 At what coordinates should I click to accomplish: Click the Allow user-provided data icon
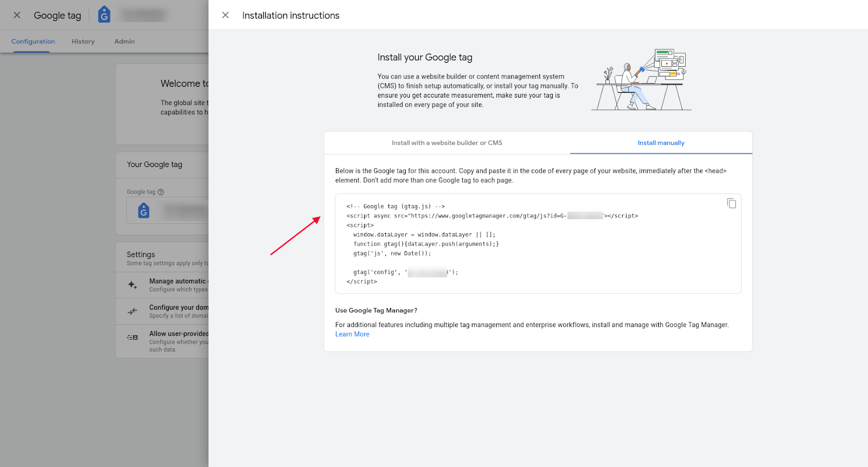[x=132, y=337]
